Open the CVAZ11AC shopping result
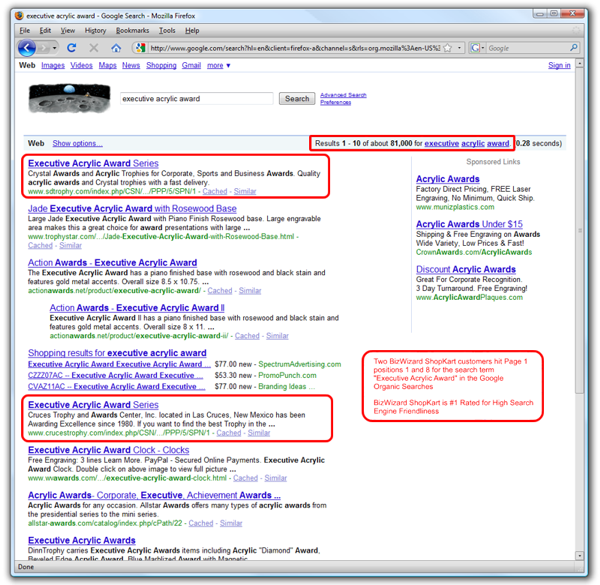Image resolution: width=600 pixels, height=585 pixels. pos(116,386)
